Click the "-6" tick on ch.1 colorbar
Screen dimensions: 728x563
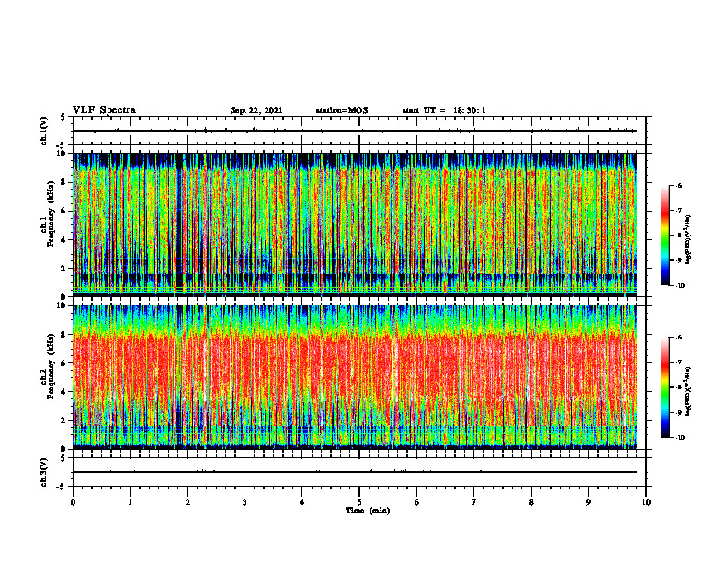[678, 185]
